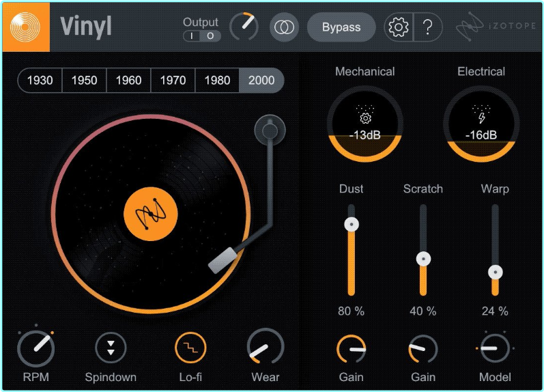
Task: Select the 1980 era tab
Action: point(218,81)
